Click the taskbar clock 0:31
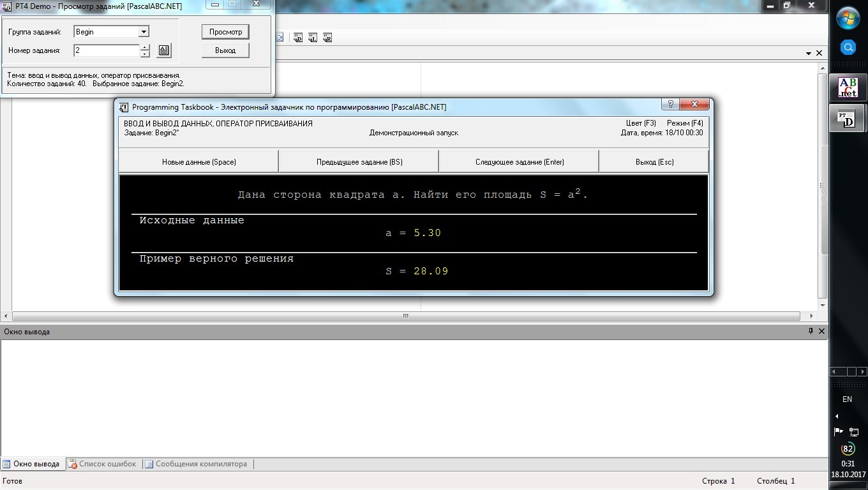 tap(848, 464)
